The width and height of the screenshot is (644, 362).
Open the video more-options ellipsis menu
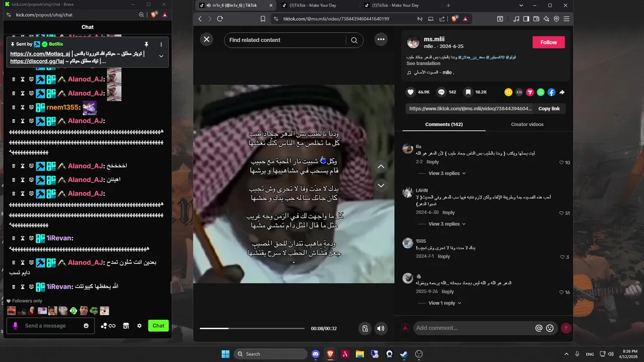pyautogui.click(x=381, y=40)
